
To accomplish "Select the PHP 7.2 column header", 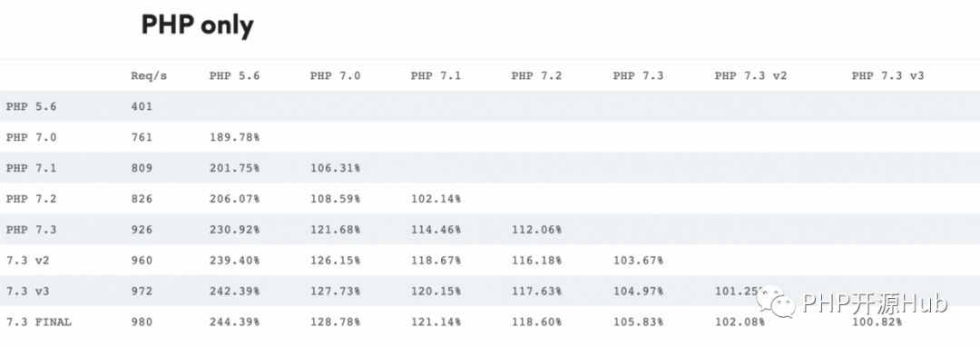I will coord(536,75).
